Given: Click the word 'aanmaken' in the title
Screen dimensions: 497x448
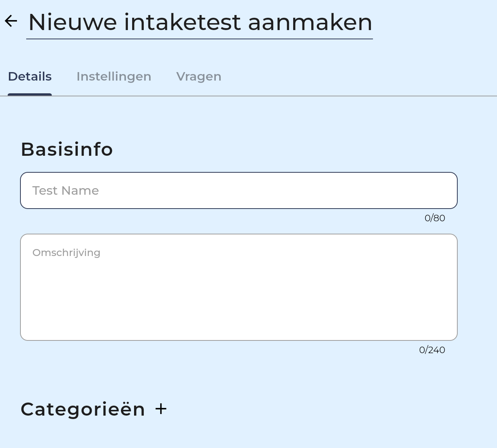Looking at the screenshot, I should coord(310,22).
